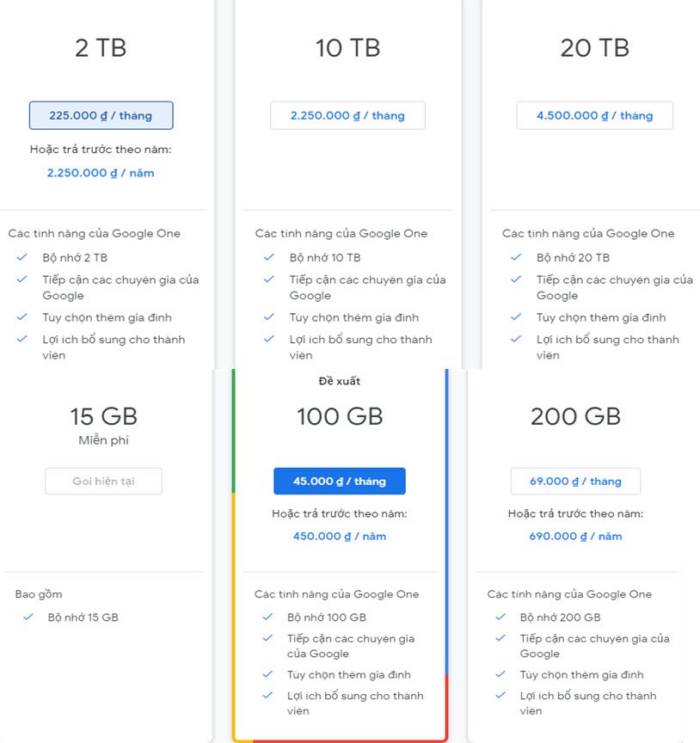Image resolution: width=700 pixels, height=743 pixels.
Task: Click the 100 GB plan heading
Action: pyautogui.click(x=340, y=417)
